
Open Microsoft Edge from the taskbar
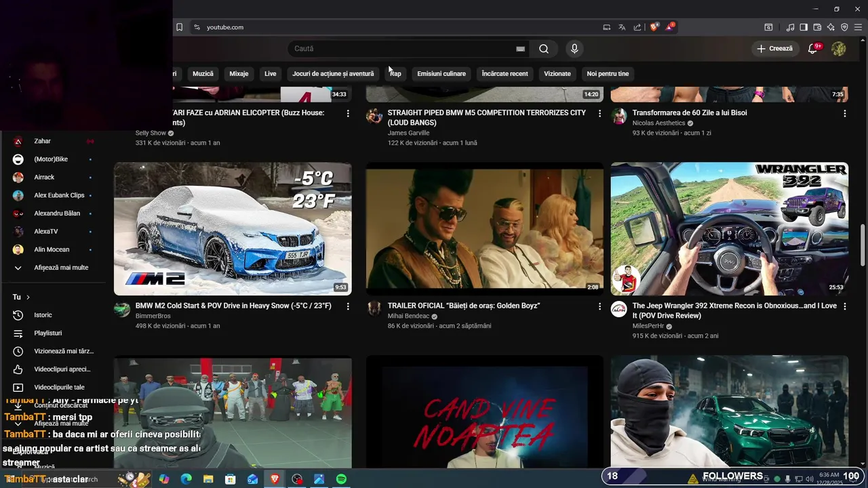click(186, 479)
